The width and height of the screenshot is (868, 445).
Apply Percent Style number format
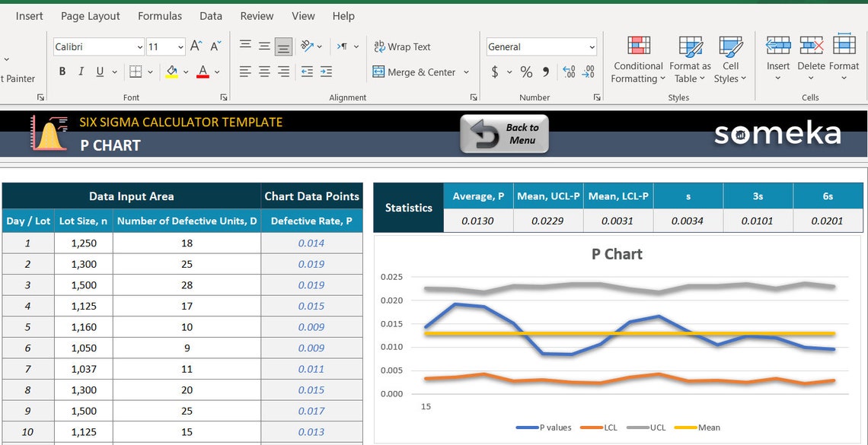pos(525,72)
